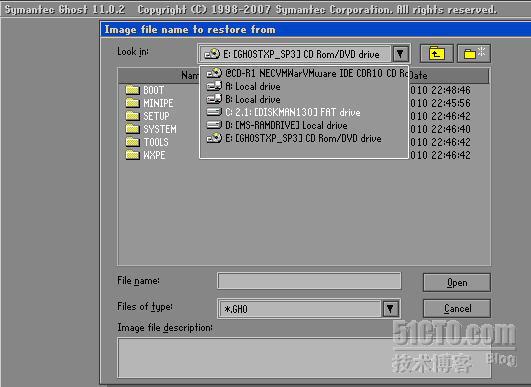Click the create new folder icon
This screenshot has height=387, width=531.
coord(474,53)
